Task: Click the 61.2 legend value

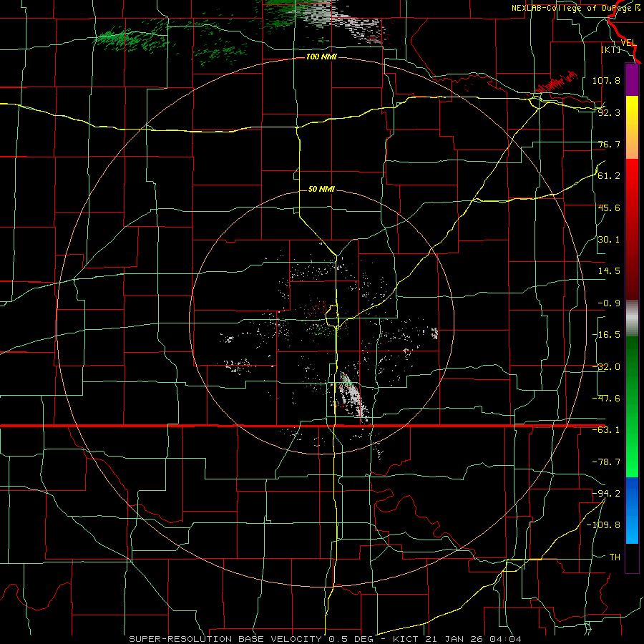Action: [x=609, y=176]
